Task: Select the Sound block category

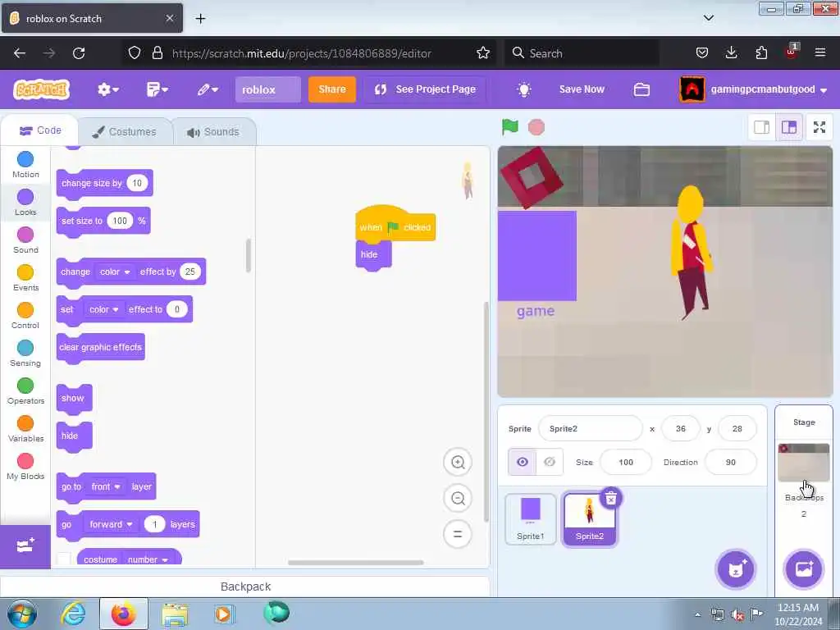Action: (25, 240)
